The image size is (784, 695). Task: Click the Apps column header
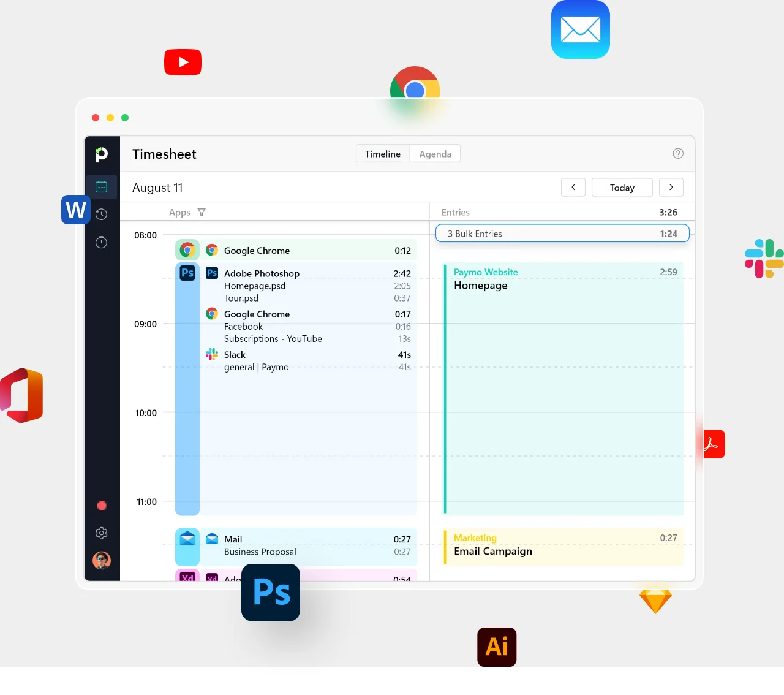click(x=179, y=213)
